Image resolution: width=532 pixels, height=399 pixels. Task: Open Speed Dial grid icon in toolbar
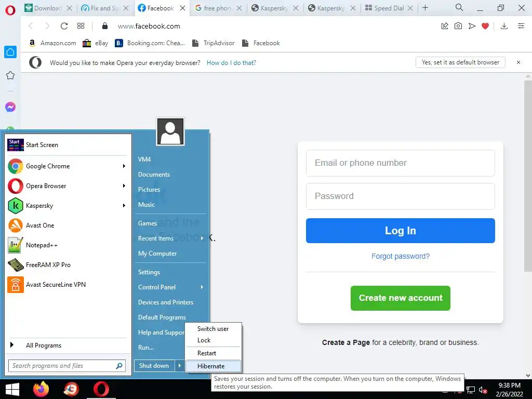point(81,26)
